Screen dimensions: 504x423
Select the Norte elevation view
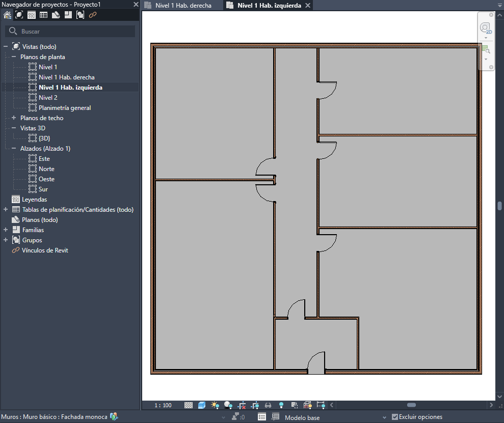coord(46,169)
